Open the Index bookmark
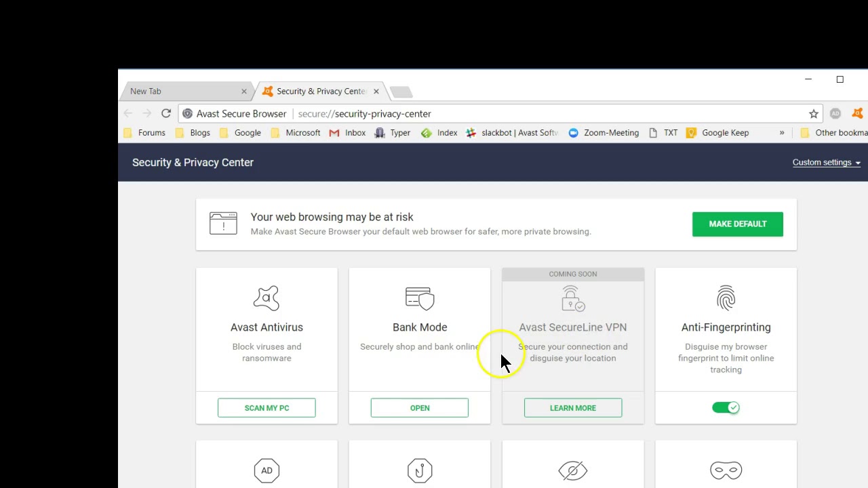 pos(439,133)
